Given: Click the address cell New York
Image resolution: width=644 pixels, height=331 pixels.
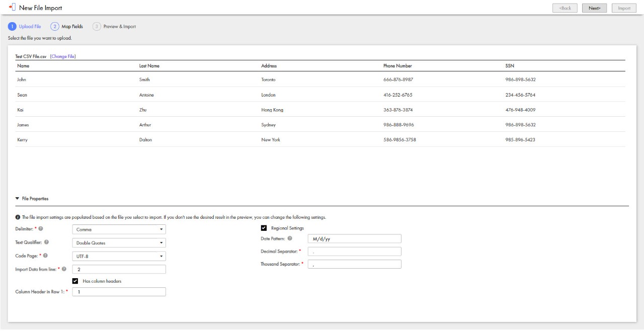Looking at the screenshot, I should coord(271,140).
